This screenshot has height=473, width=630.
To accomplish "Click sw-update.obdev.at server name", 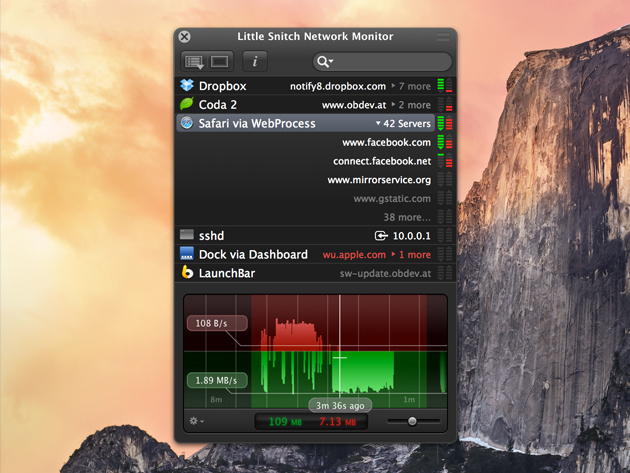I will click(385, 274).
